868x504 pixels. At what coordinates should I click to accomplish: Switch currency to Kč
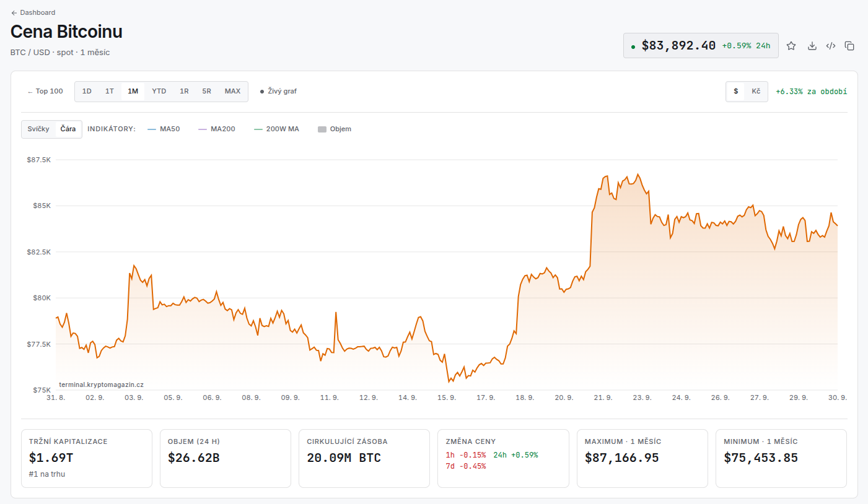tap(756, 91)
